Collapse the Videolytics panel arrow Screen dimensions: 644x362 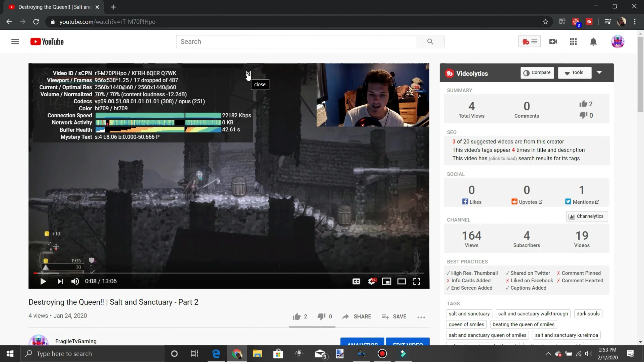coord(599,72)
